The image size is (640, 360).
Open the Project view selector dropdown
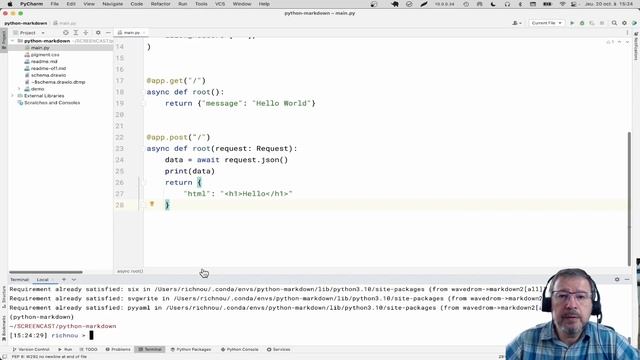click(29, 33)
